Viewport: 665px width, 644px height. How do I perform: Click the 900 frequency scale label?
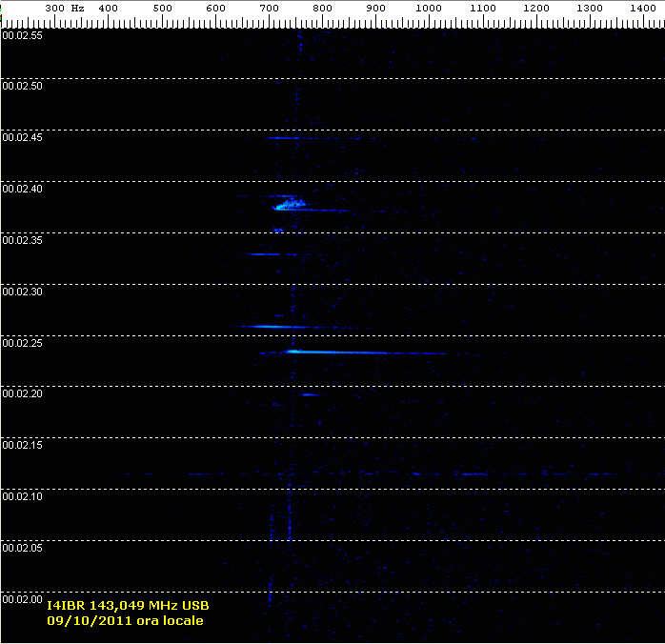[375, 8]
